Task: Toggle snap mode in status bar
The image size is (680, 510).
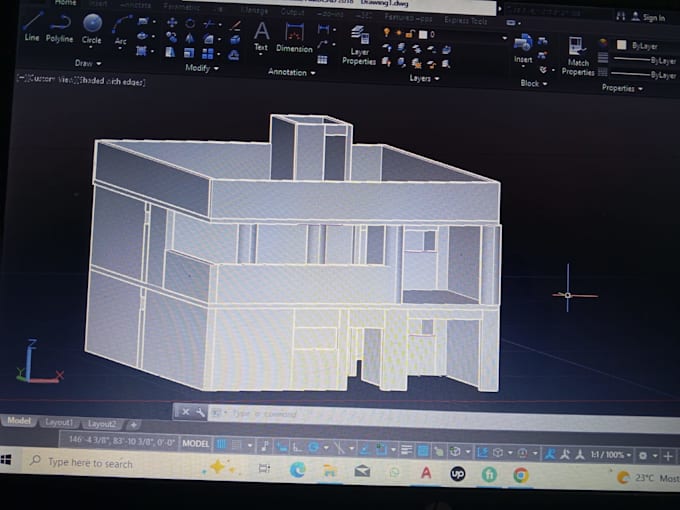Action: tap(237, 445)
